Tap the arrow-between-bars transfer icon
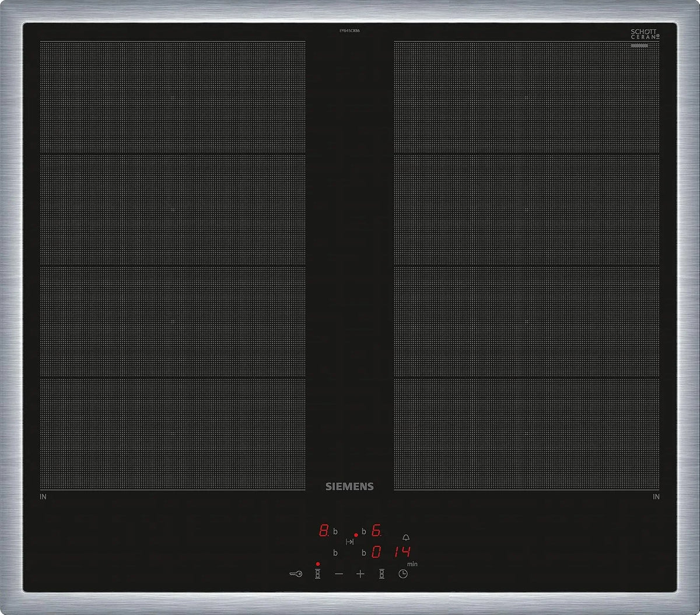Screen dimensions: 700x615 point(350,542)
